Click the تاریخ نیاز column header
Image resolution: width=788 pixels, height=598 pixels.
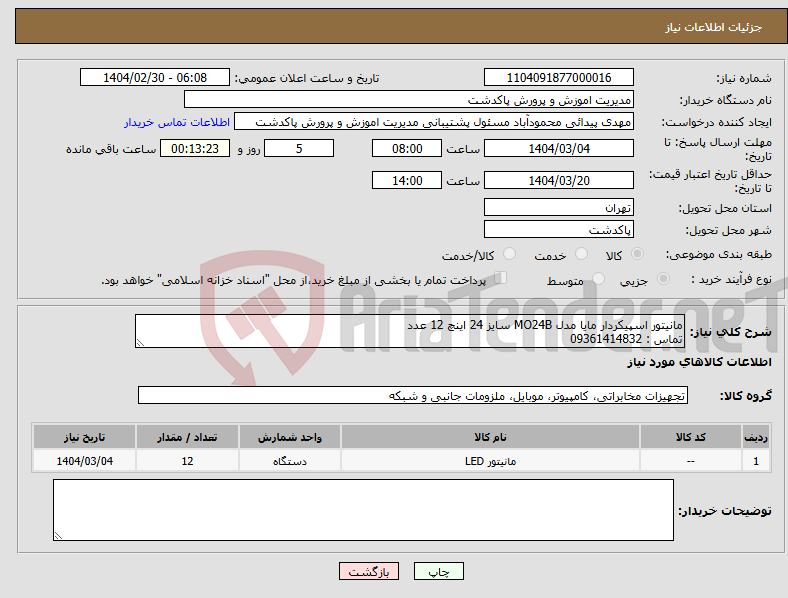[84, 437]
